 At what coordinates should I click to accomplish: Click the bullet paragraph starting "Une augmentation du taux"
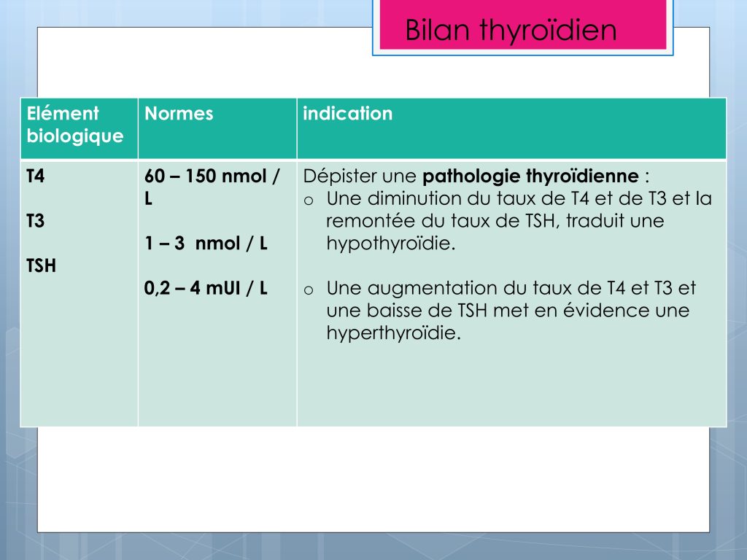500,311
